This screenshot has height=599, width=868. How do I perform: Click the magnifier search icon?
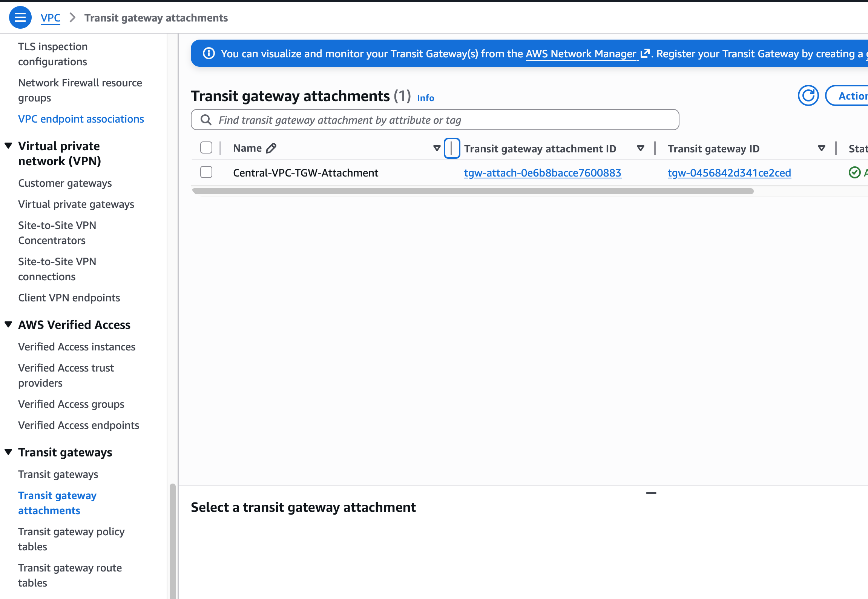pyautogui.click(x=206, y=120)
